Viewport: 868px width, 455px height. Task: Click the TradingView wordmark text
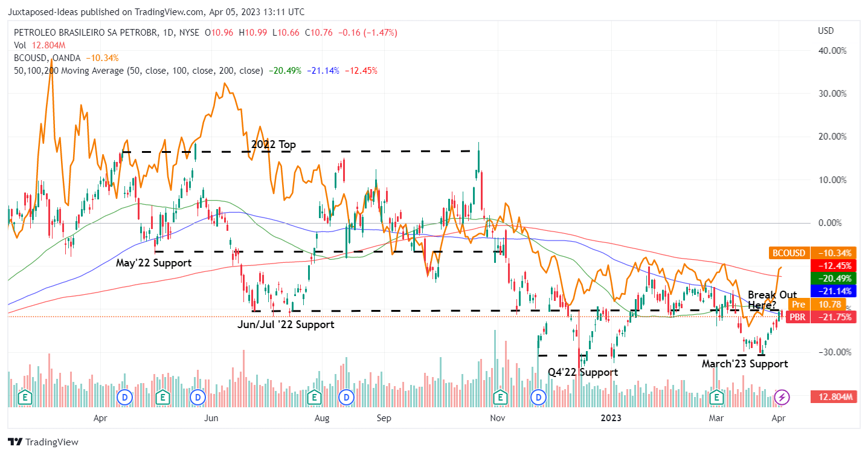pyautogui.click(x=51, y=442)
